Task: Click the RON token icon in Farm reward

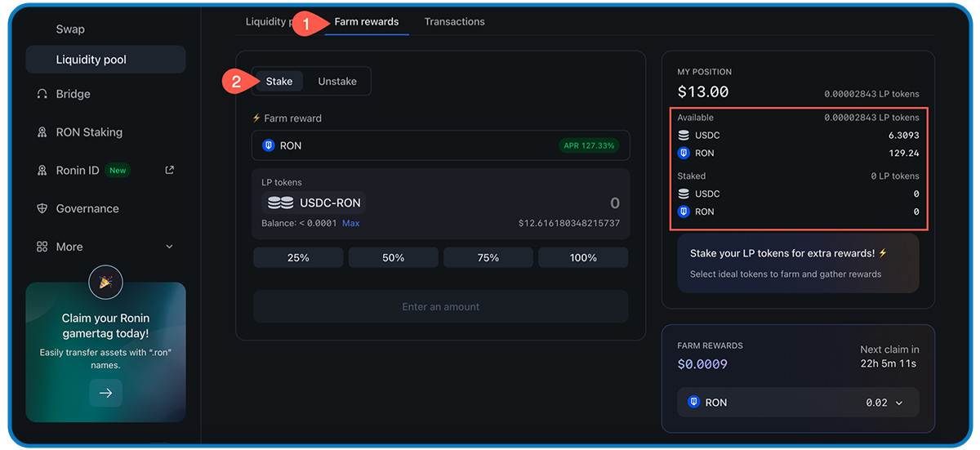Action: coord(269,145)
